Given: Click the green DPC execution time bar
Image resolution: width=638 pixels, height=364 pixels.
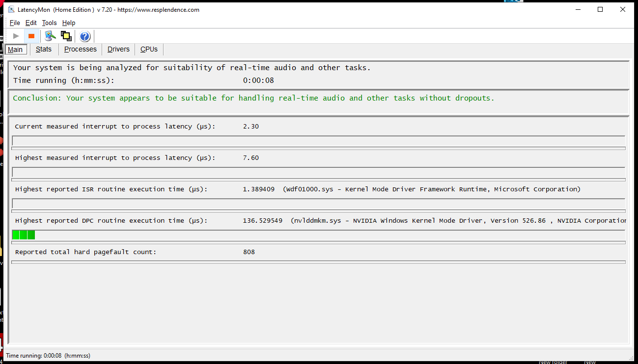Looking at the screenshot, I should pos(24,234).
